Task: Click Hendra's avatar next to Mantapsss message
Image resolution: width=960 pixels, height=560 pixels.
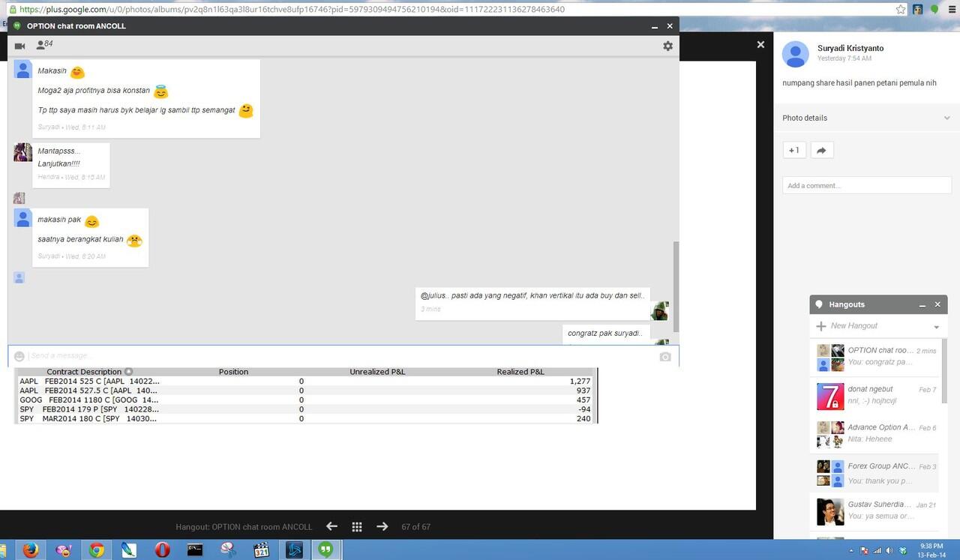Action: coord(23,152)
